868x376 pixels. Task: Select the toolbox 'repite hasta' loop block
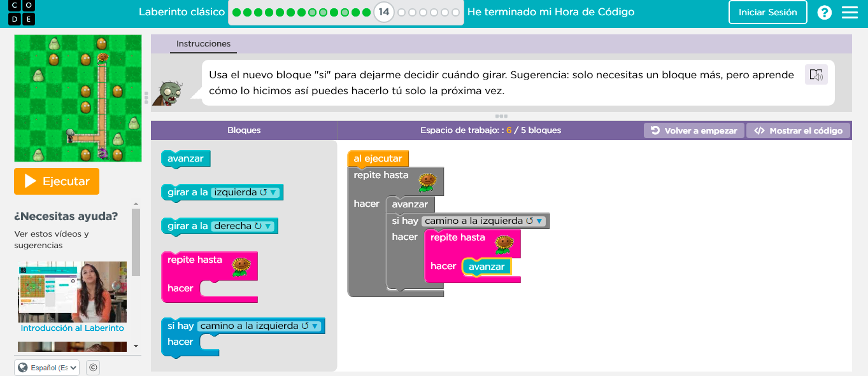[x=210, y=277]
